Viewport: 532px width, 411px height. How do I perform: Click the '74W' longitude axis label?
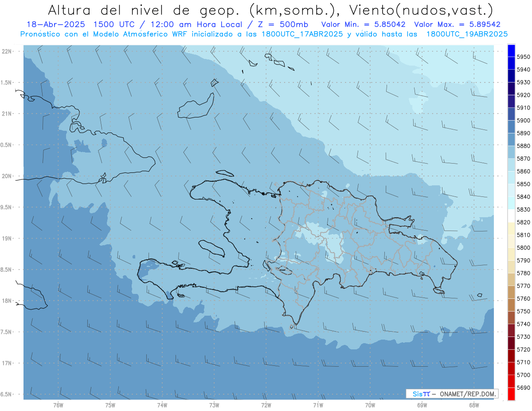click(162, 405)
